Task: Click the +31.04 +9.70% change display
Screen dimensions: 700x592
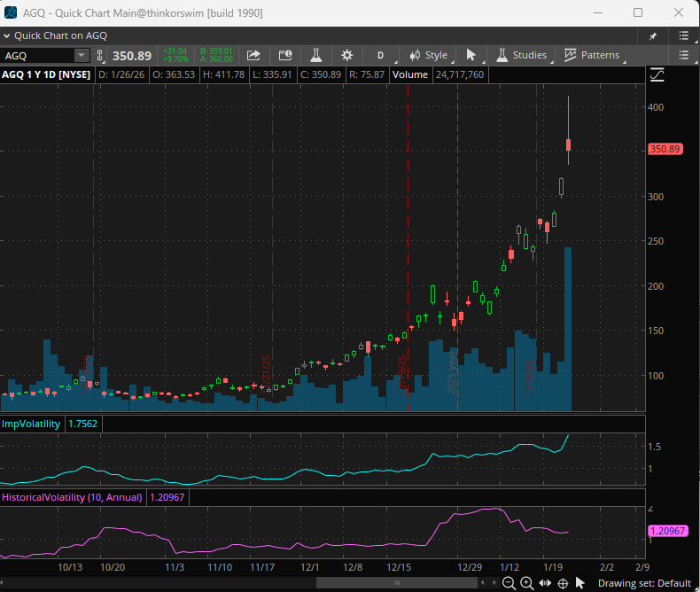Action: click(175, 55)
